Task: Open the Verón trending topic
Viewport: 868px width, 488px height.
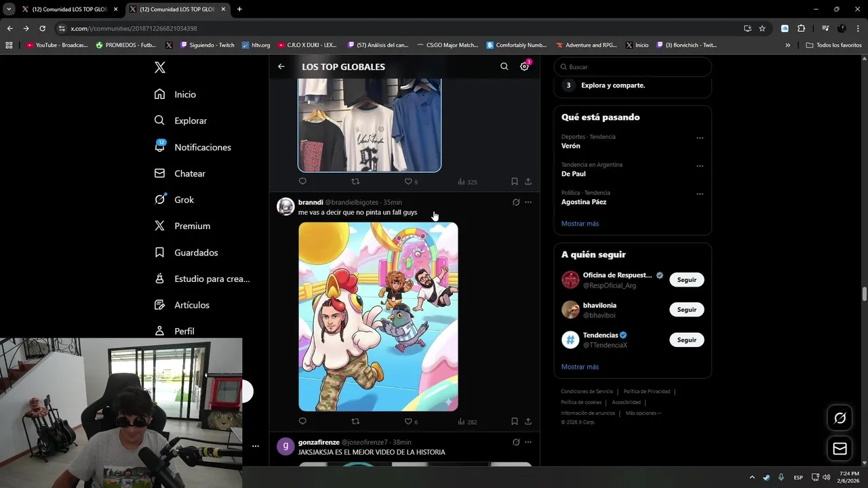Action: coord(571,146)
